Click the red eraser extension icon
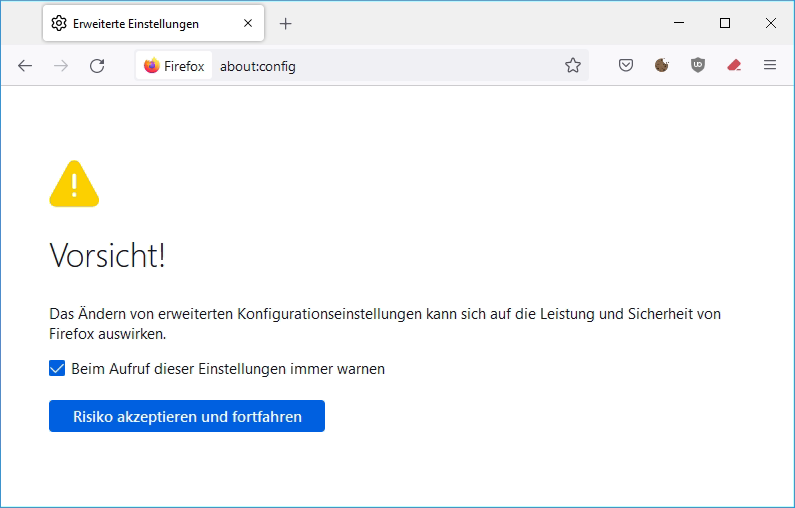This screenshot has width=795, height=508. 734,65
